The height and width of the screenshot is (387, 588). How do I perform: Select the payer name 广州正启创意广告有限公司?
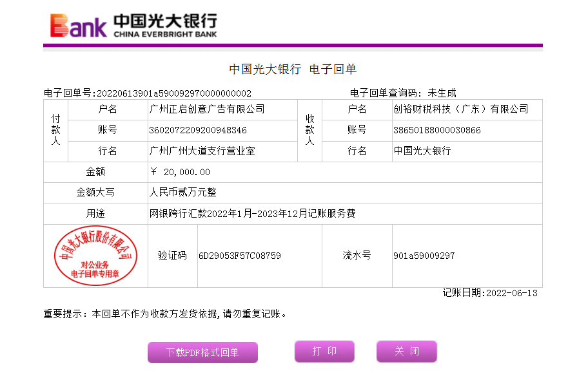tap(207, 109)
